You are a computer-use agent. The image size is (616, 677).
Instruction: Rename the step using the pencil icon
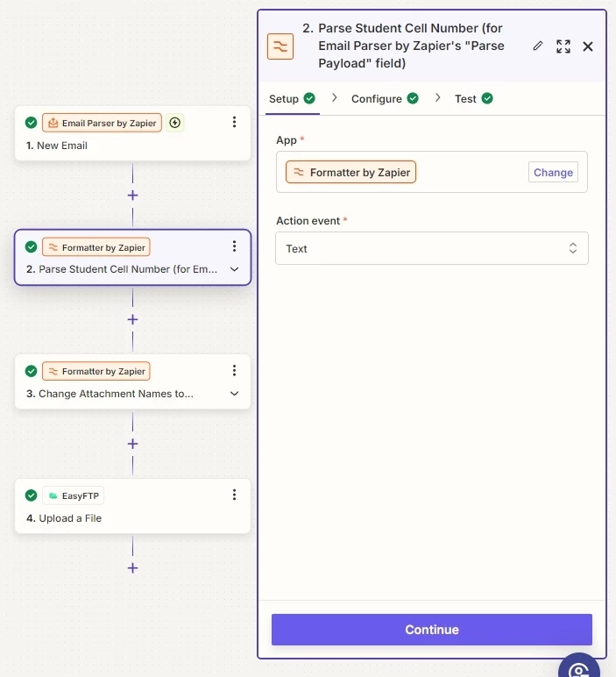coord(537,46)
